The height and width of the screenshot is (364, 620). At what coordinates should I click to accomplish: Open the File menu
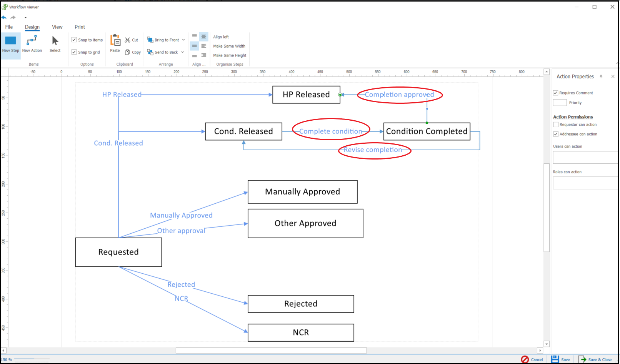tap(9, 27)
